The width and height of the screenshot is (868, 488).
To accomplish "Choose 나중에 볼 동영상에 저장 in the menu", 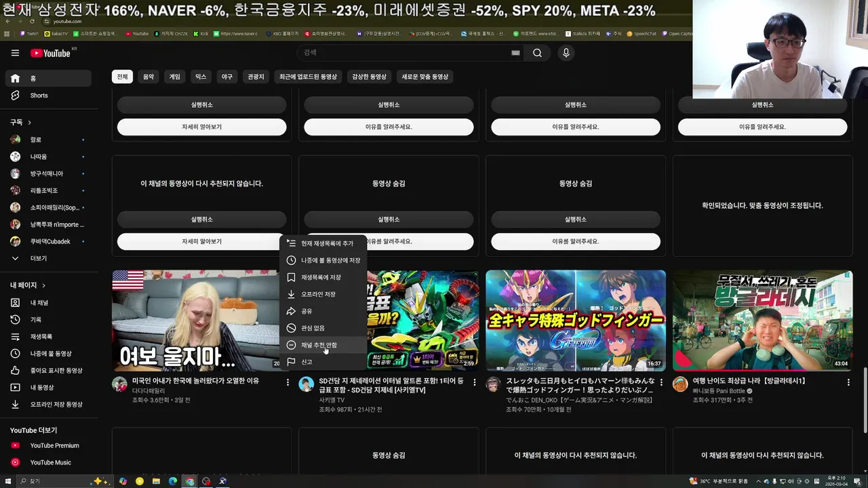I will (323, 260).
